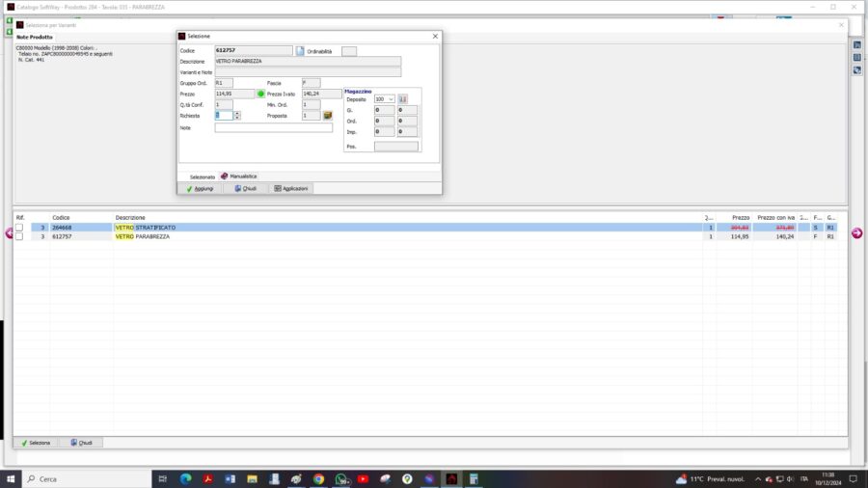Click the left purple arrow navigation icon
Image resolution: width=868 pixels, height=488 pixels.
click(x=8, y=233)
